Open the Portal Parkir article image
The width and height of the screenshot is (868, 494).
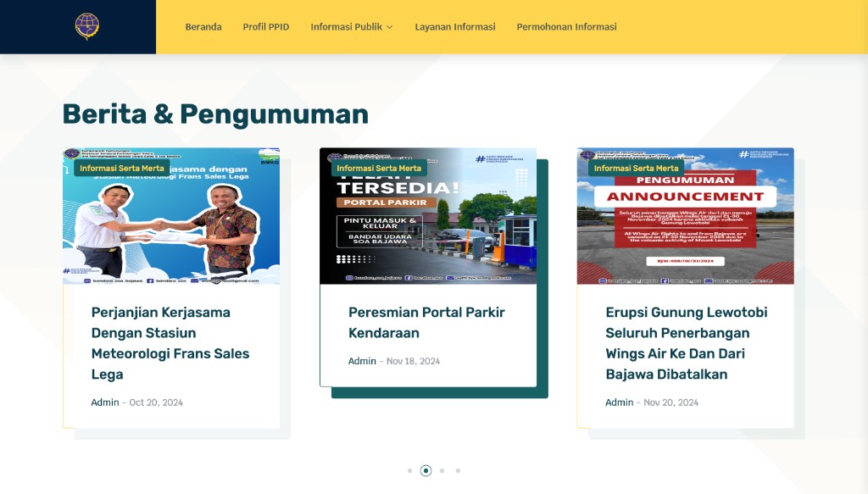click(x=428, y=216)
